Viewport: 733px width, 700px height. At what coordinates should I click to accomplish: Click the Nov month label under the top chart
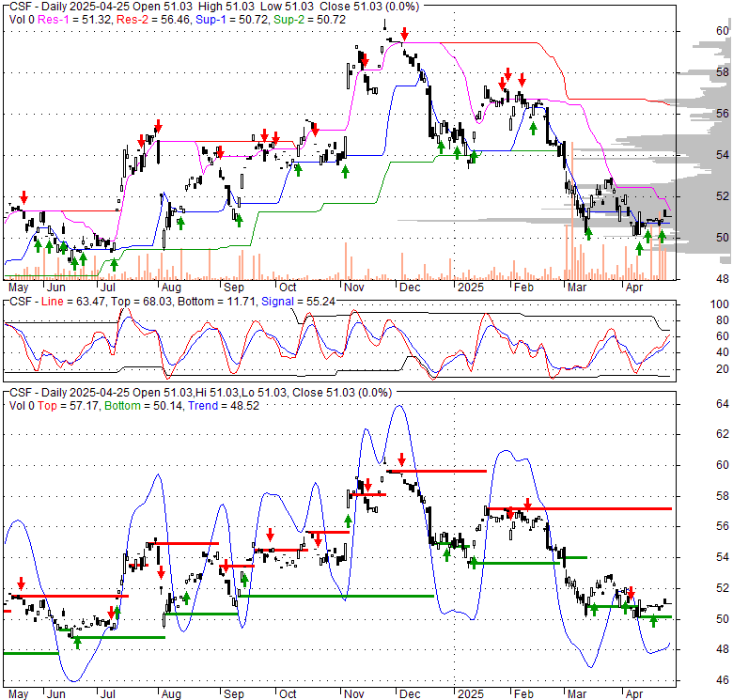coord(354,288)
